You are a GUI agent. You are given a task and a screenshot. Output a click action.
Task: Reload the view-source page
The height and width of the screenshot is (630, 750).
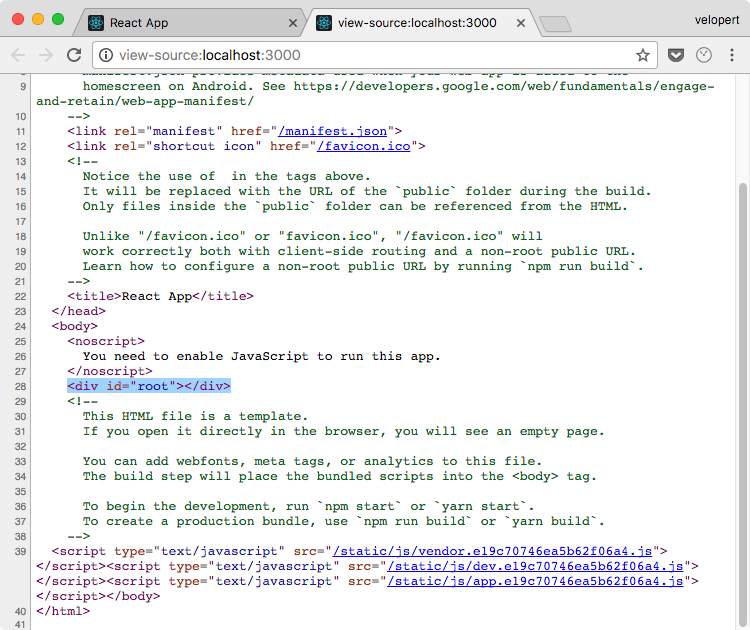(74, 55)
